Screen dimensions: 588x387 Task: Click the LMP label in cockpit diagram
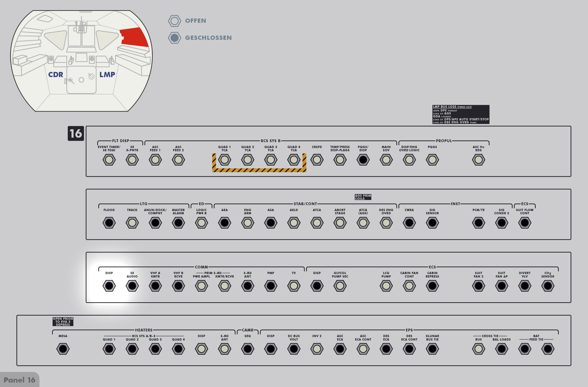click(x=107, y=74)
